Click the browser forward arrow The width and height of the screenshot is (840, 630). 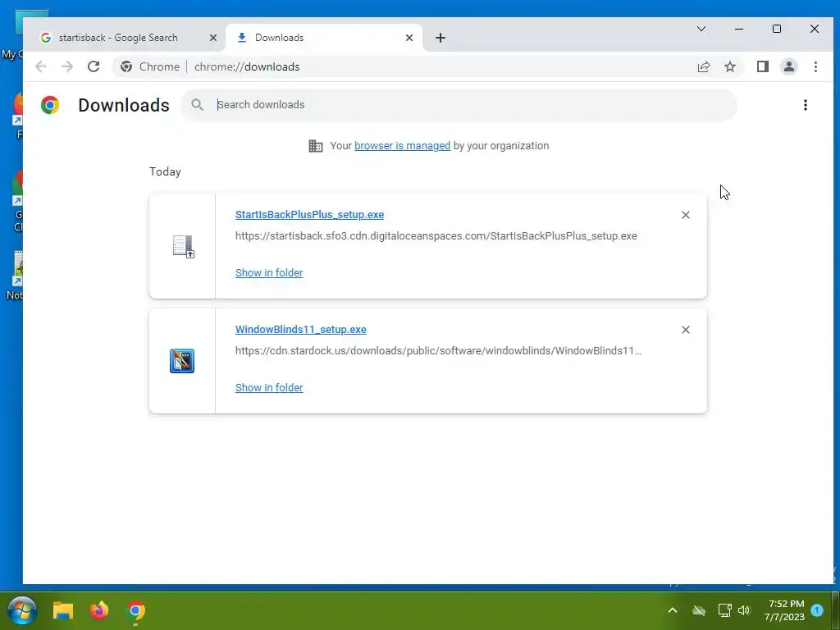click(67, 66)
